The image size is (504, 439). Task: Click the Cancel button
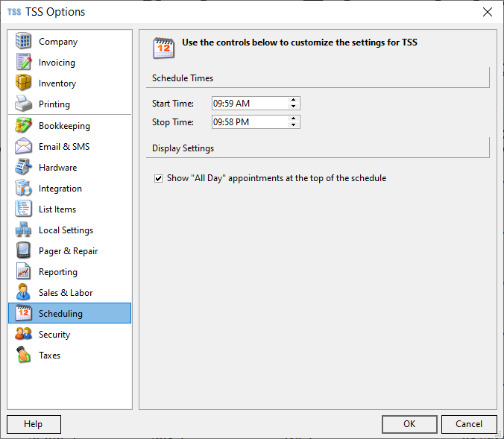click(469, 424)
